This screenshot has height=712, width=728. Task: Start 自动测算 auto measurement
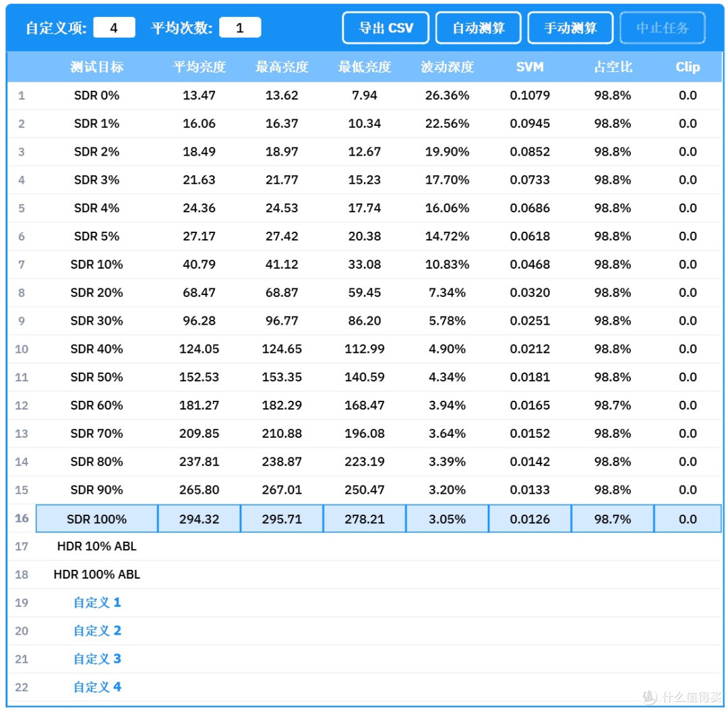[478, 28]
